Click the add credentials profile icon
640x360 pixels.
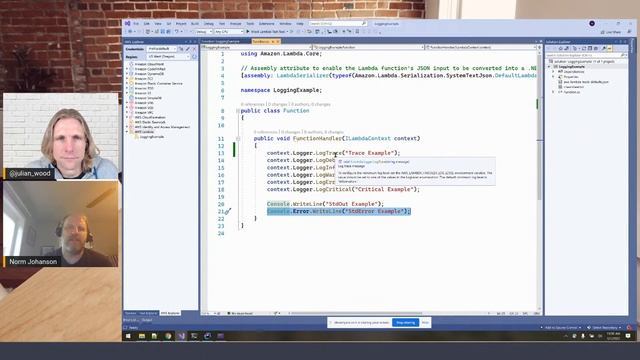tap(181, 49)
